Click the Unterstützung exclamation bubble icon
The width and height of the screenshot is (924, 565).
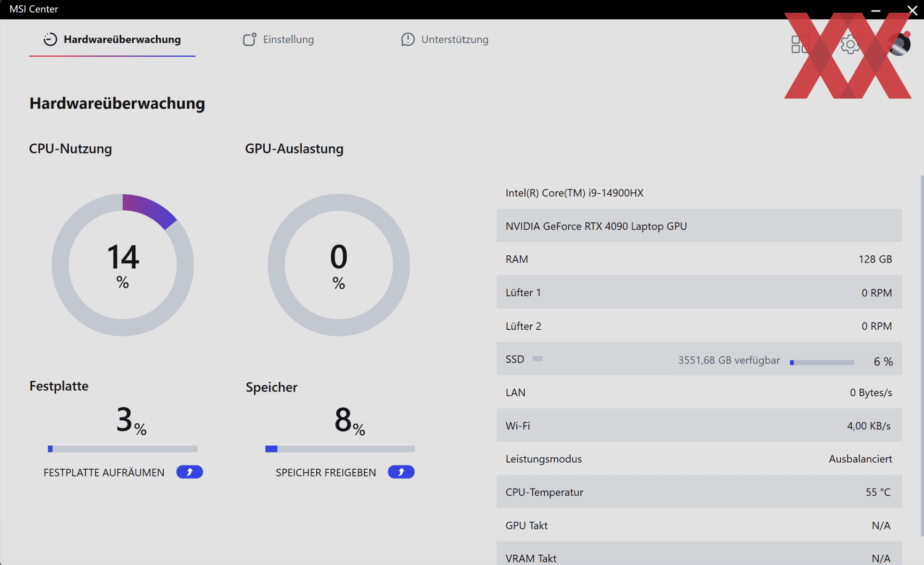[x=408, y=39]
